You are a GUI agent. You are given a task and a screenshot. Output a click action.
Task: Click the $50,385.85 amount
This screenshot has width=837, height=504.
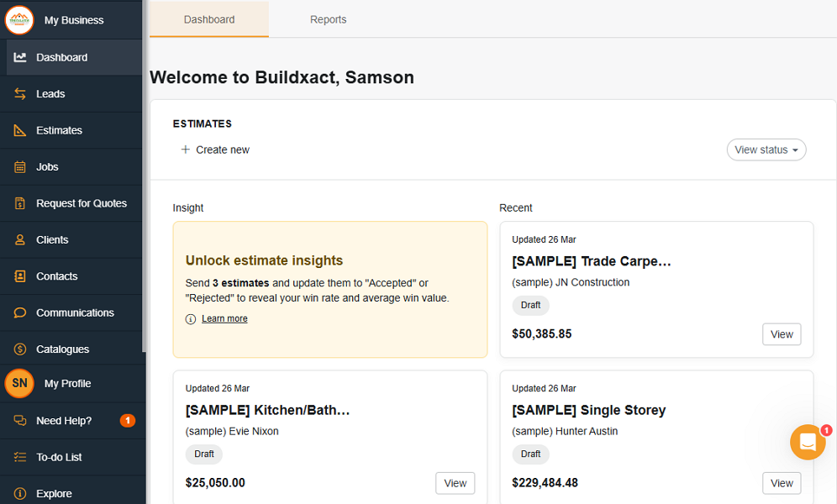click(542, 334)
